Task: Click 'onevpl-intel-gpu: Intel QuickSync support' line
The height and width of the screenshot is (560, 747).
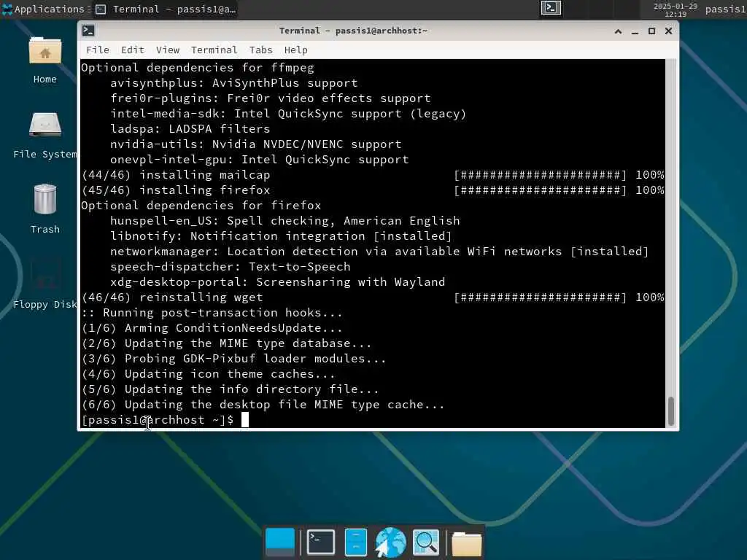Action: click(260, 160)
